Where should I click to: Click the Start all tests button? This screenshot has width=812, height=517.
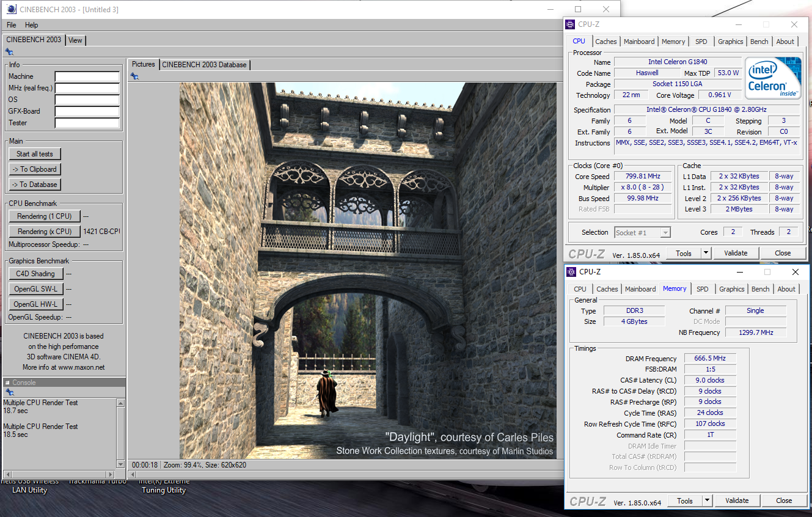pyautogui.click(x=35, y=154)
